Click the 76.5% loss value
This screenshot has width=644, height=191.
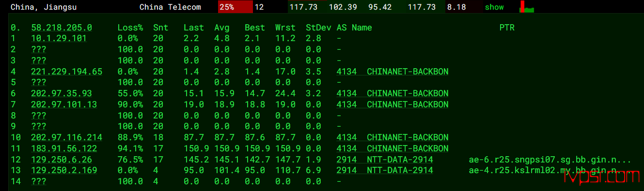pyautogui.click(x=130, y=159)
